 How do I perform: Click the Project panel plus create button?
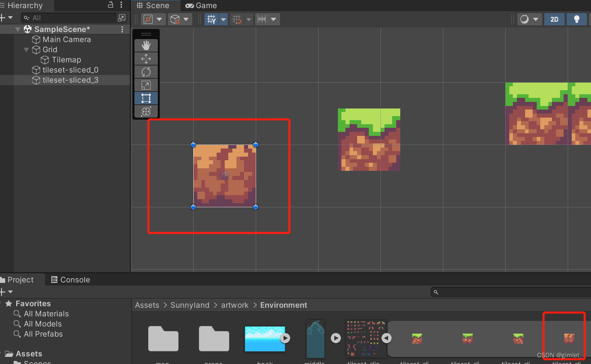tap(3, 292)
